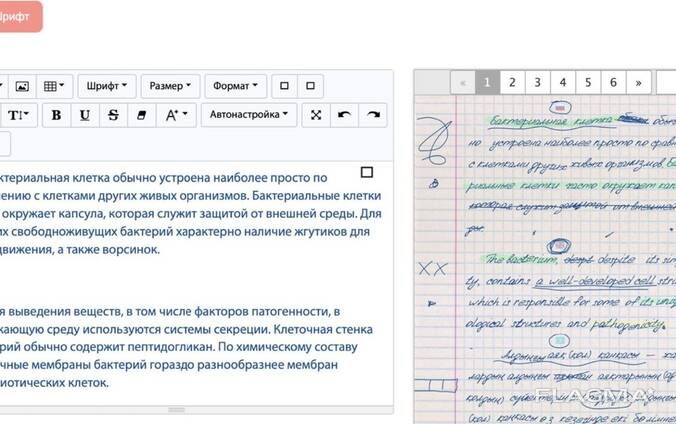Toggle the square box in the text area corner
Viewport: 676px width, 424px height.
click(x=366, y=172)
